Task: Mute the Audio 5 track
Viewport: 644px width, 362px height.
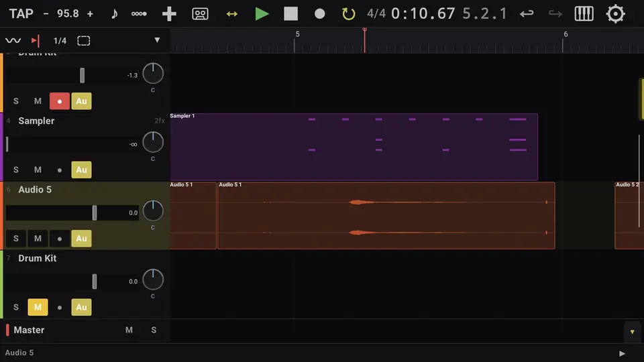Action: (x=38, y=239)
